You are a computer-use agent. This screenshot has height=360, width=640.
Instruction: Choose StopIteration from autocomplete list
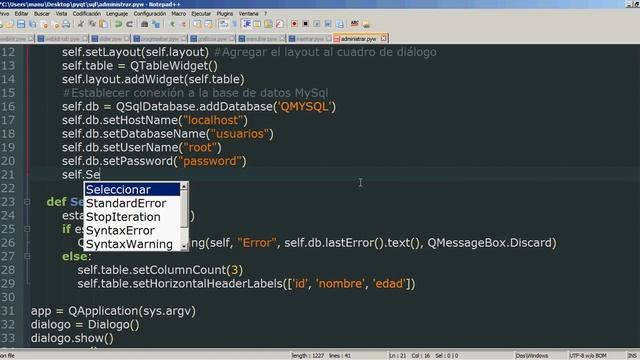point(132,217)
